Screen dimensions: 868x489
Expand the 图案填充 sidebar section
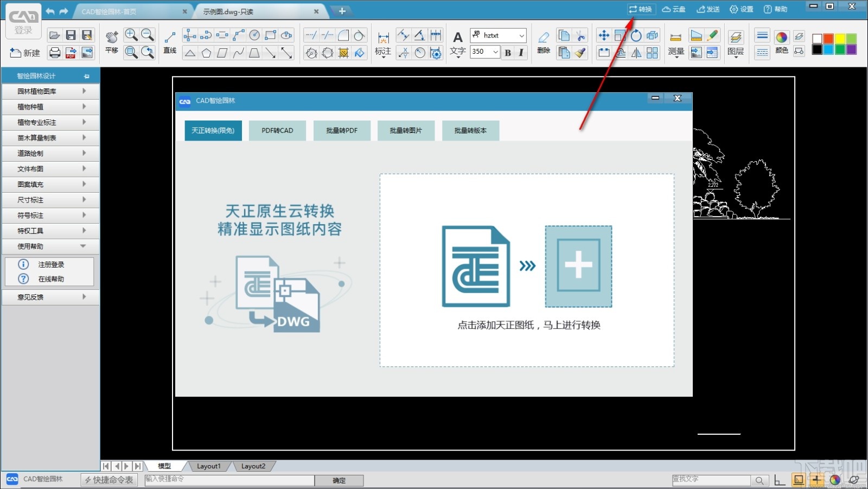pos(51,184)
